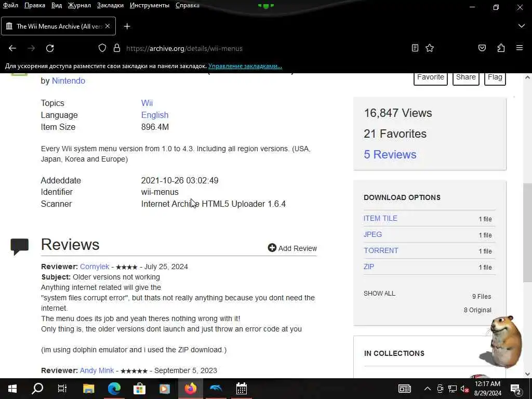Image resolution: width=532 pixels, height=399 pixels.
Task: Go back to the previous page
Action: [x=12, y=48]
